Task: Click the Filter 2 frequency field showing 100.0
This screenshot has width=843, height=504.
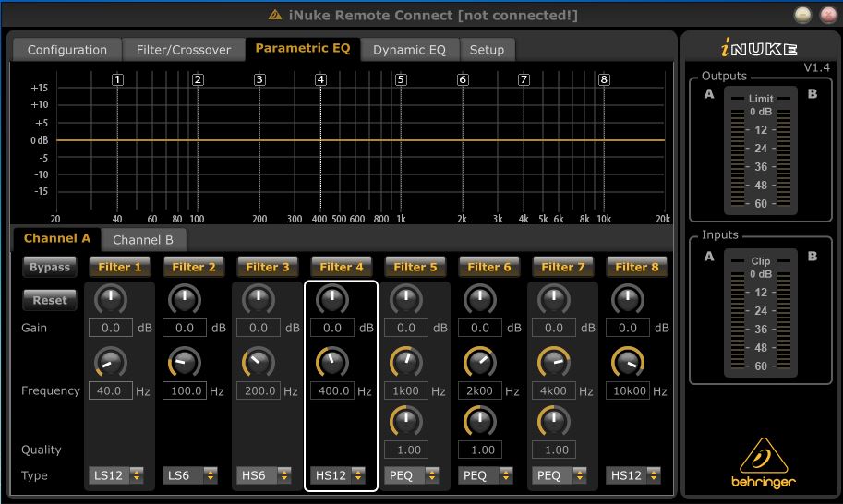Action: (x=185, y=390)
